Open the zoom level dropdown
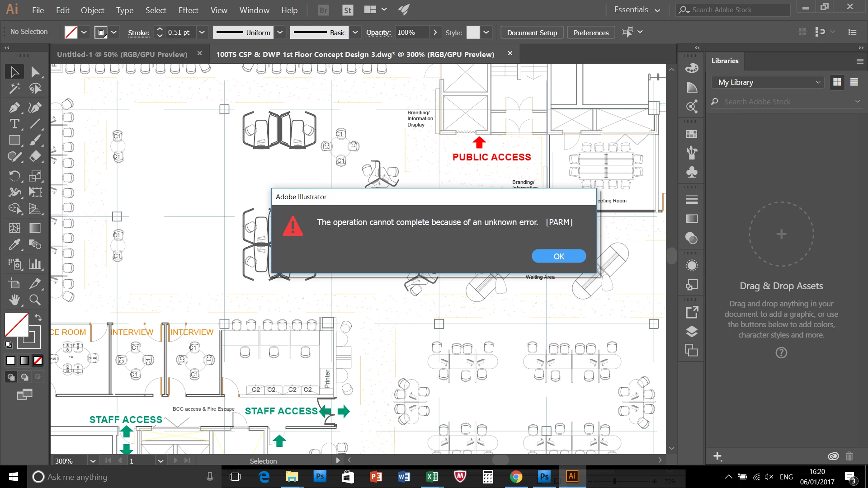This screenshot has height=488, width=868. [93, 461]
